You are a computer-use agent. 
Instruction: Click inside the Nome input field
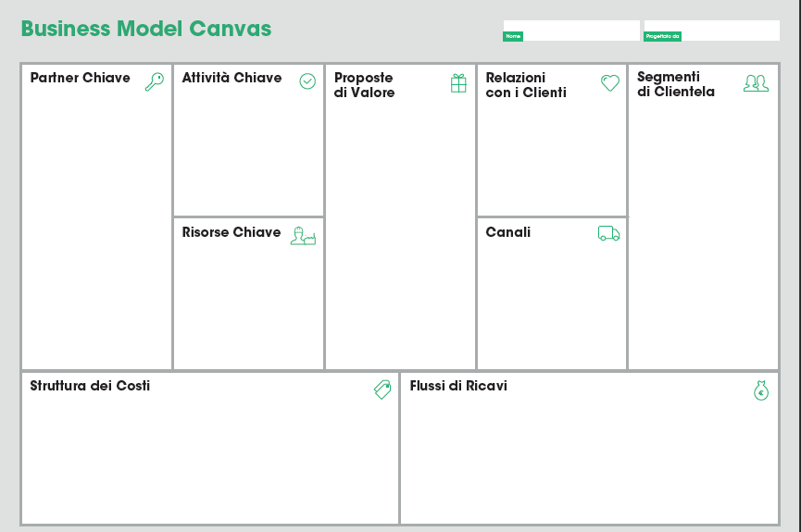[x=571, y=31]
